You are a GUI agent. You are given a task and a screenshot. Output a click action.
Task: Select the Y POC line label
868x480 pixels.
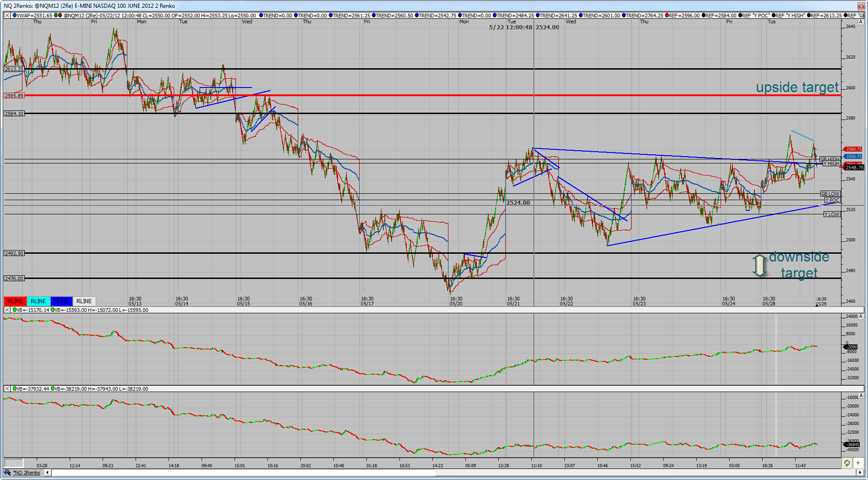[x=832, y=200]
